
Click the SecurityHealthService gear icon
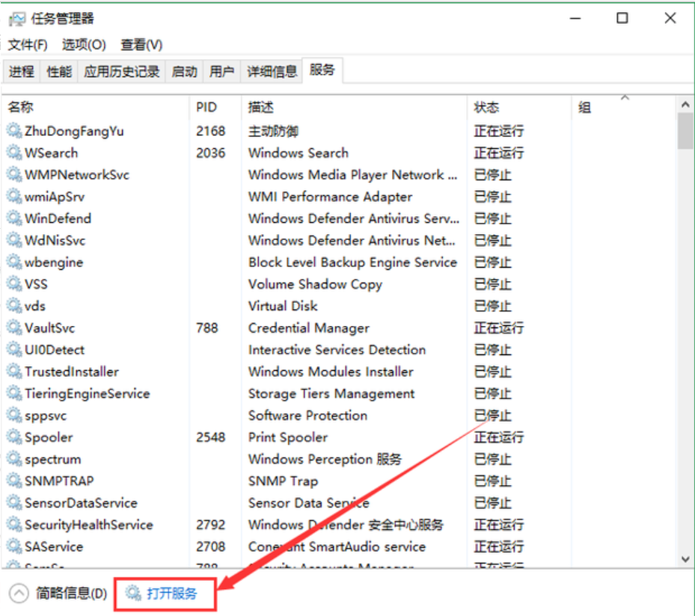[14, 525]
